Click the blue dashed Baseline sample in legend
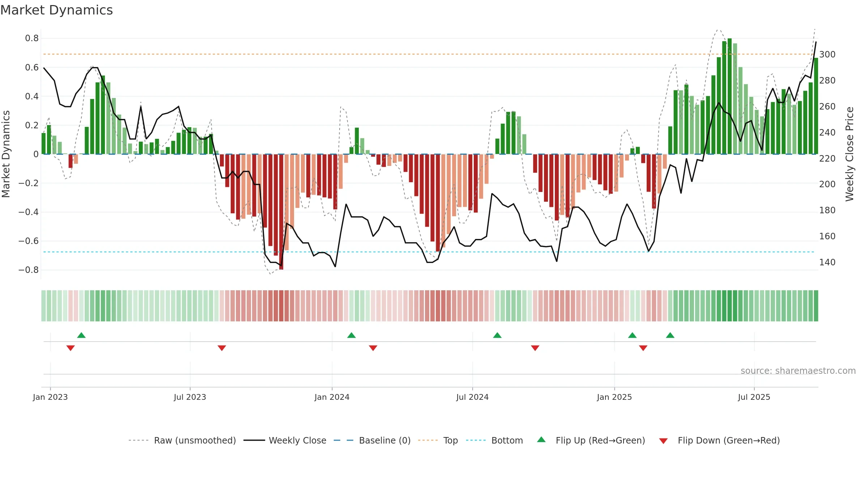This screenshot has height=488, width=868. 344,440
